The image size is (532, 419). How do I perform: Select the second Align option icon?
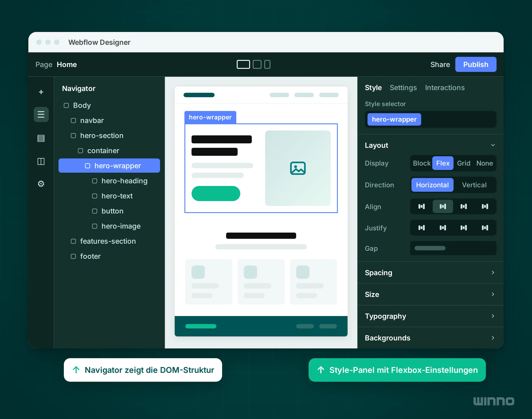click(442, 206)
